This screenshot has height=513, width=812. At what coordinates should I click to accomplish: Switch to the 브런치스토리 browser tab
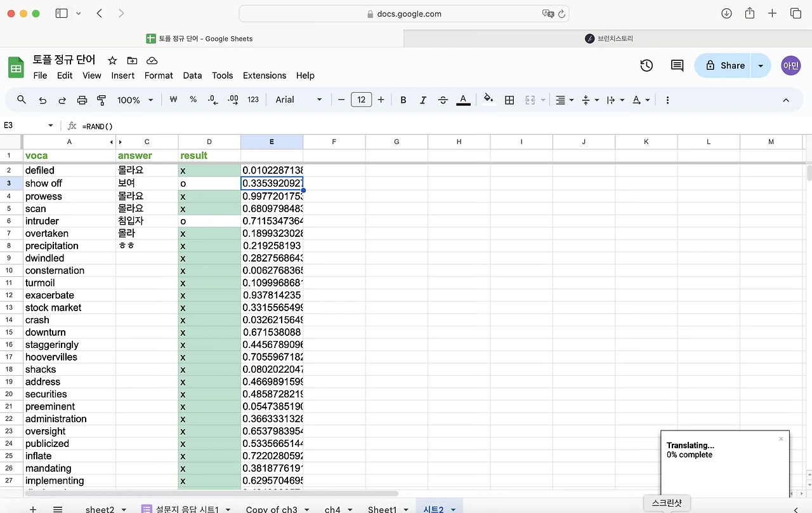(608, 39)
